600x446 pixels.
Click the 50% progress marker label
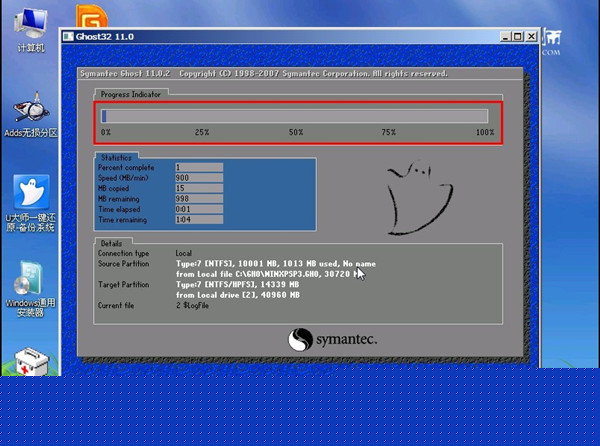(x=296, y=132)
